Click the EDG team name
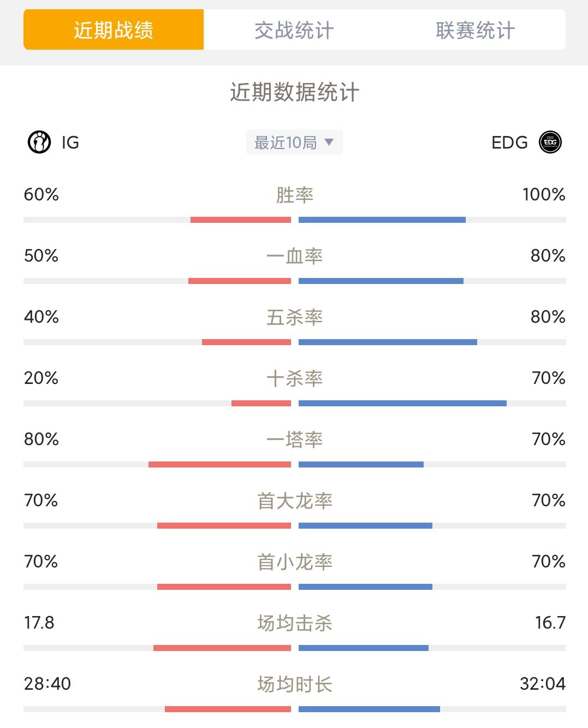Image resolution: width=588 pixels, height=728 pixels. click(x=509, y=143)
